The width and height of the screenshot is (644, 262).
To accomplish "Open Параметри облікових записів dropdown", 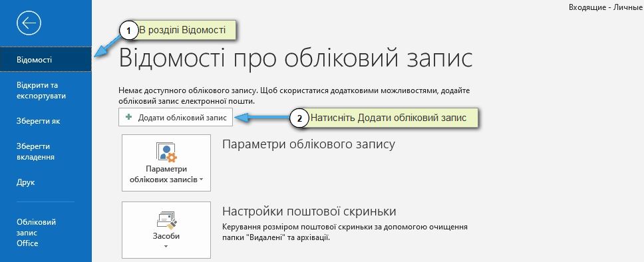I will click(166, 163).
